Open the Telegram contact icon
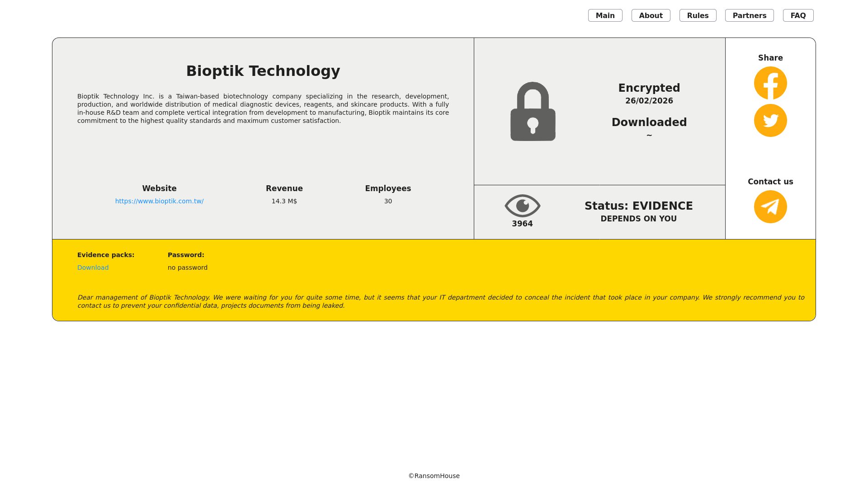Image resolution: width=868 pixels, height=488 pixels. (x=770, y=207)
